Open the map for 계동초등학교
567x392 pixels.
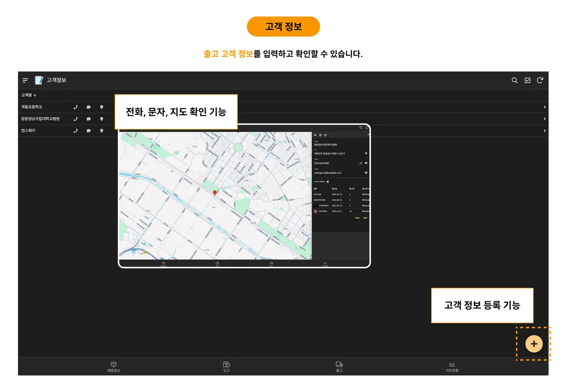102,107
